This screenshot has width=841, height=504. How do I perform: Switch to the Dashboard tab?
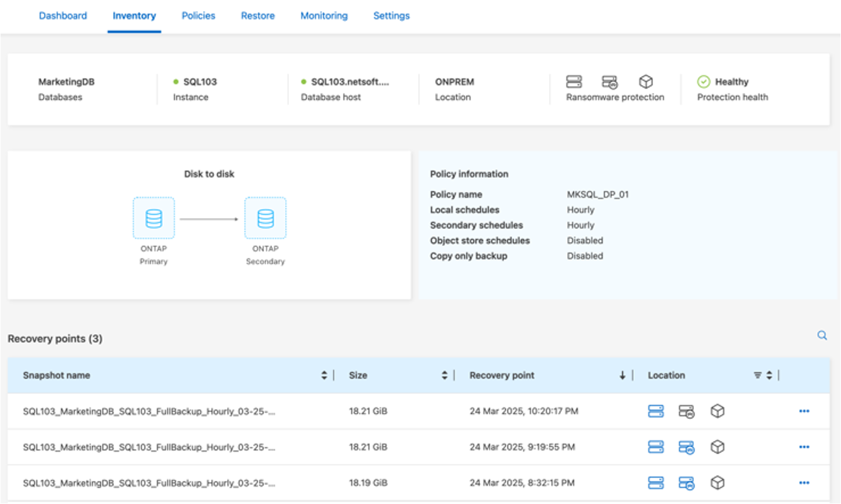63,16
